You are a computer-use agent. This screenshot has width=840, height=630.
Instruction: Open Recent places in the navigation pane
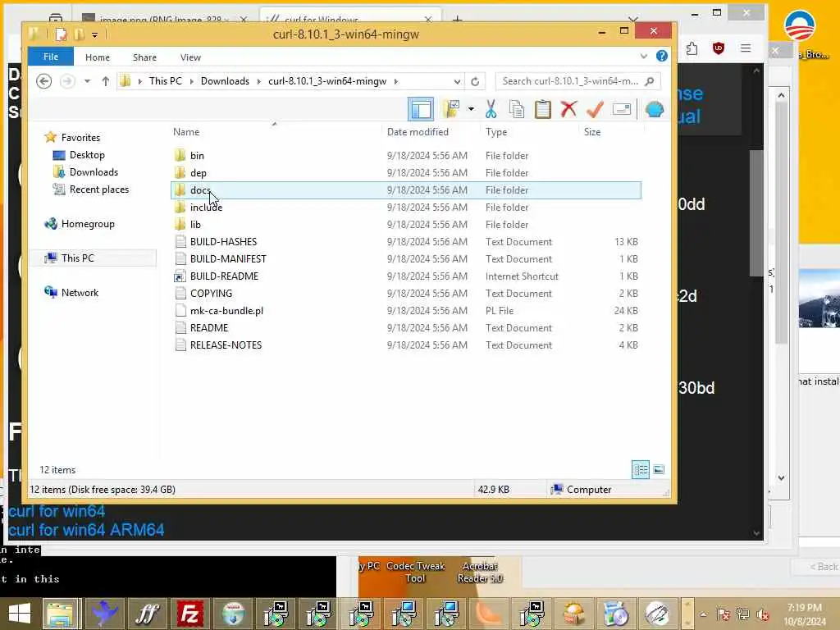click(99, 189)
